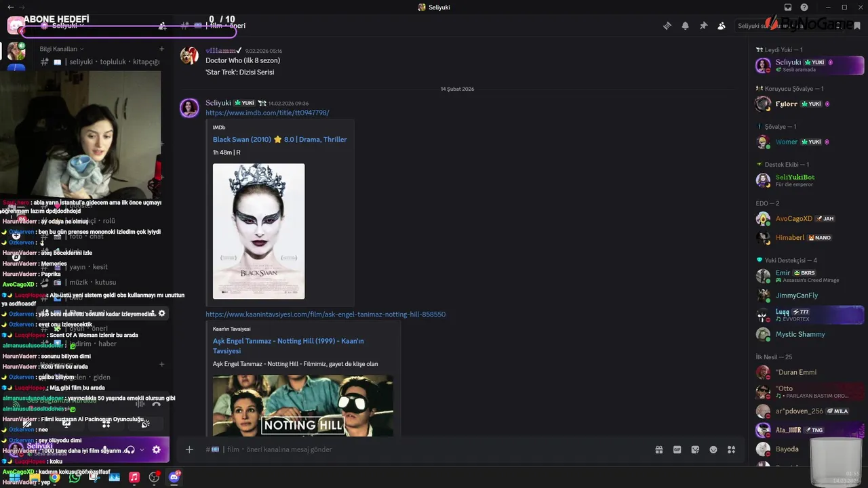Open AvoCagoXD in the member list
This screenshot has height=488, width=868.
tap(810, 218)
